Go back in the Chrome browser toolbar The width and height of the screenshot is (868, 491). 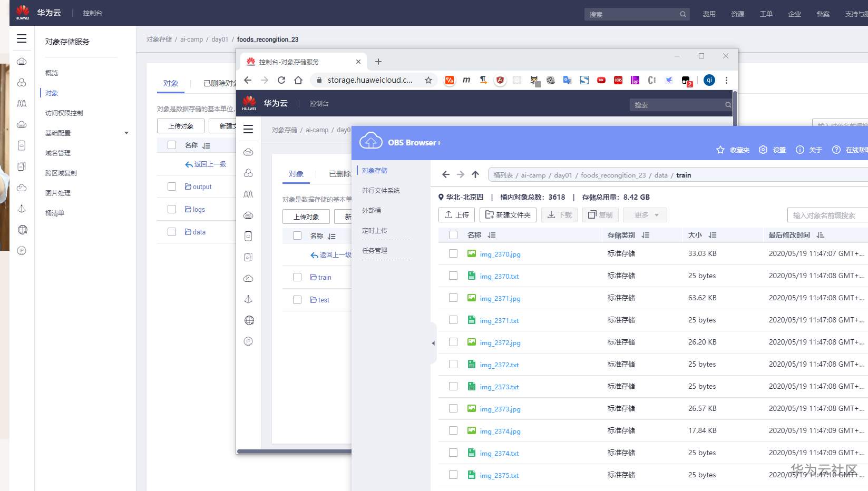[248, 80]
